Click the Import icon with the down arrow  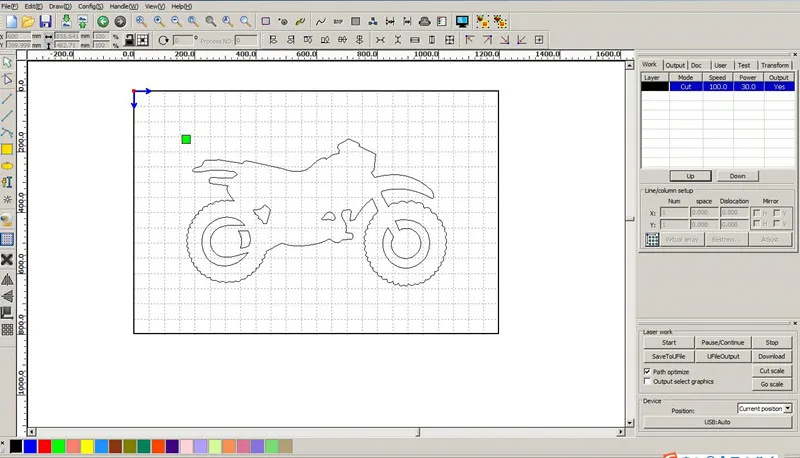[x=66, y=21]
